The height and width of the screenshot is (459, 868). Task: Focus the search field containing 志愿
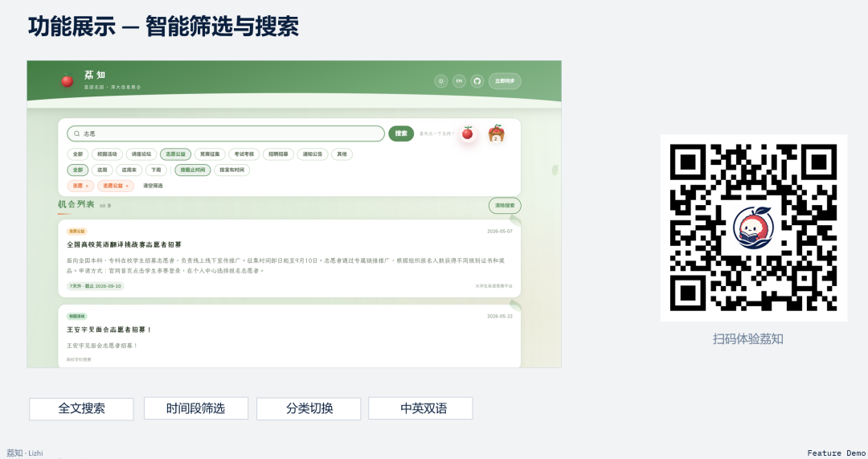(x=226, y=133)
